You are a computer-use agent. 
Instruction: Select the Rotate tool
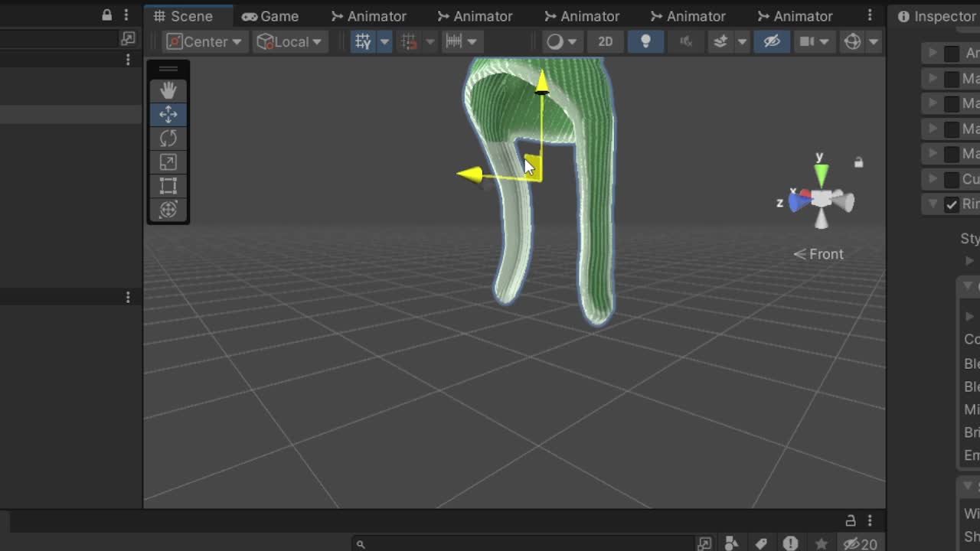[x=168, y=138]
